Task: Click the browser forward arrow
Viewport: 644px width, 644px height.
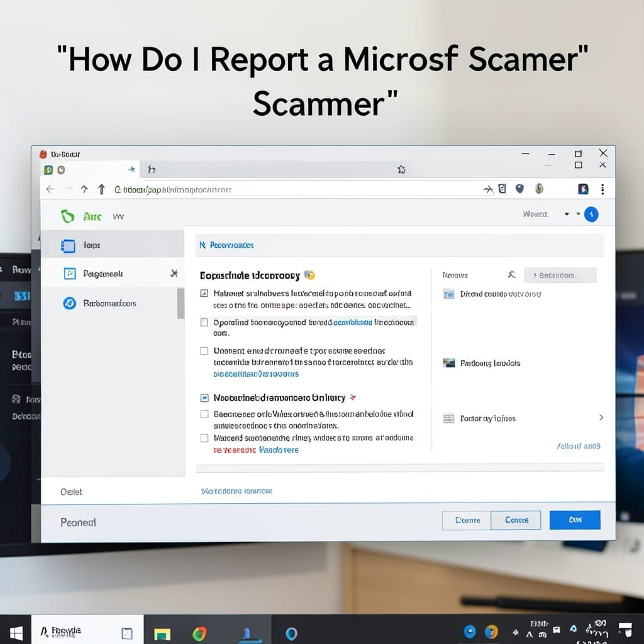Action: click(x=68, y=189)
